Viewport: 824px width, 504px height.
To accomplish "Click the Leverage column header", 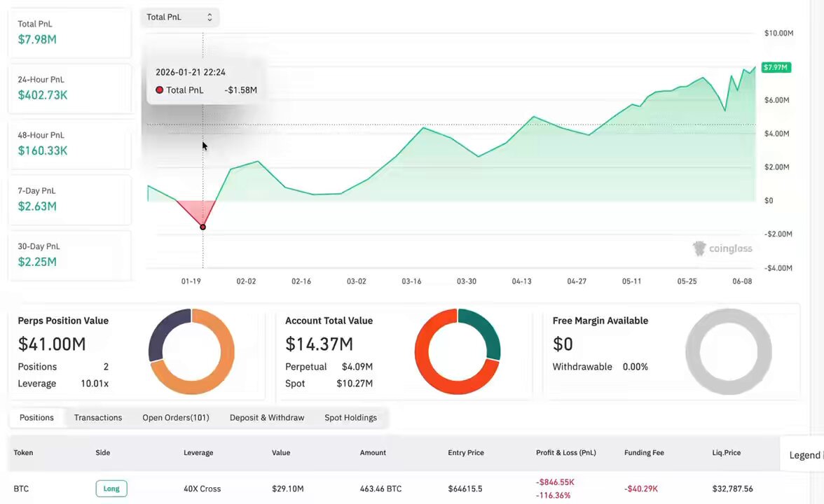I will pos(198,452).
